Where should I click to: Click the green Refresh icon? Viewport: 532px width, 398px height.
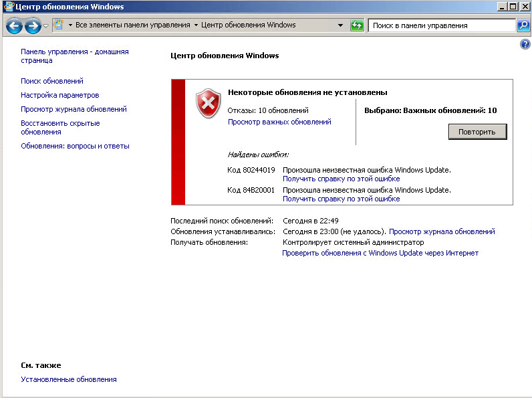point(357,25)
